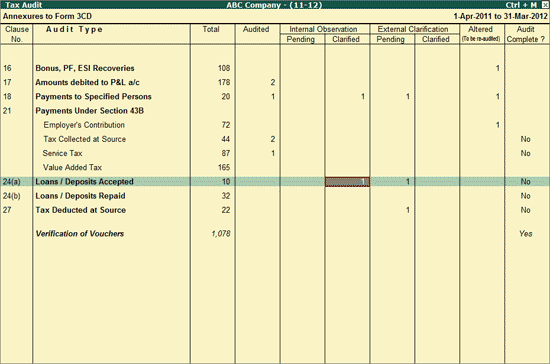Select Payments to Specified Persons entry
550x364 pixels.
click(x=93, y=96)
